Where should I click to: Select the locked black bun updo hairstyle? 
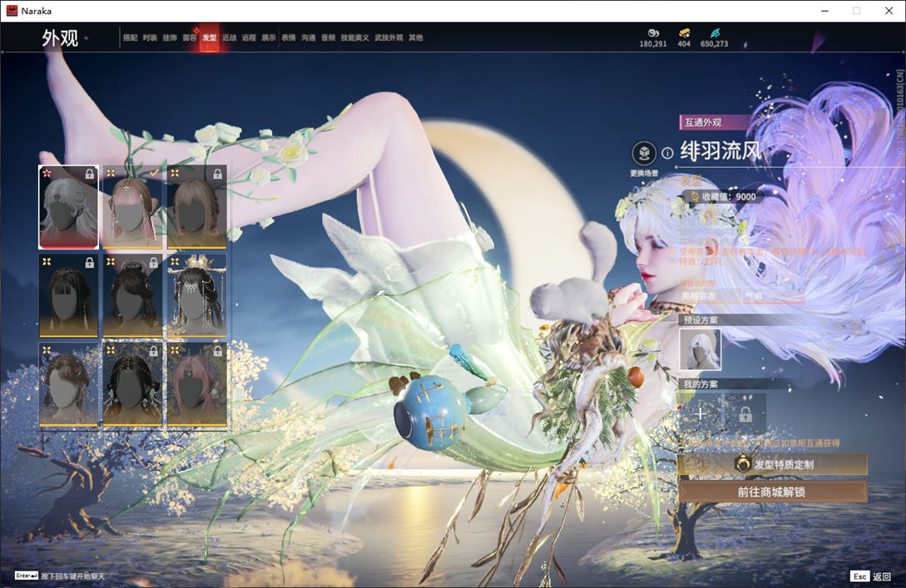pyautogui.click(x=133, y=296)
